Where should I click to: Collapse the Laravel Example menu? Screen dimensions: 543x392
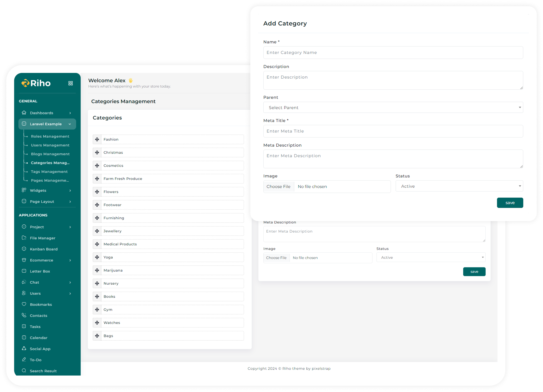point(70,124)
